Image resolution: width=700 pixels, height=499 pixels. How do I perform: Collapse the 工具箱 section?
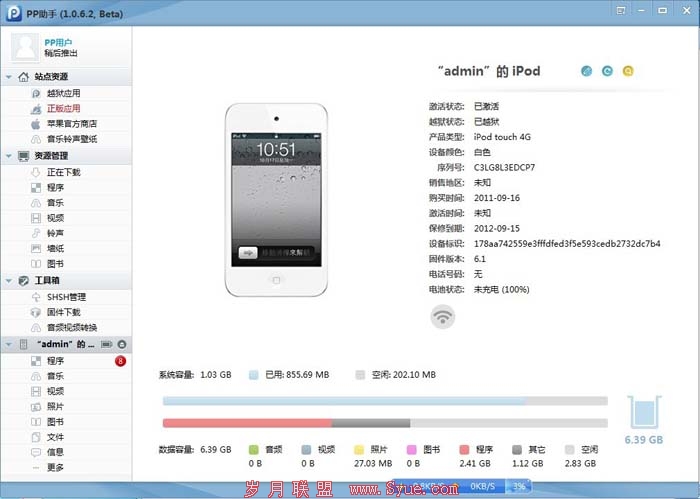(9, 280)
